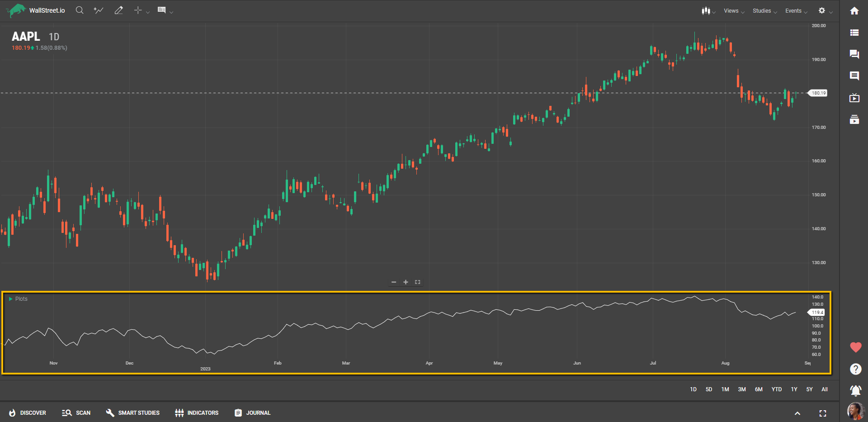
Task: Select the 6M time range
Action: point(759,389)
